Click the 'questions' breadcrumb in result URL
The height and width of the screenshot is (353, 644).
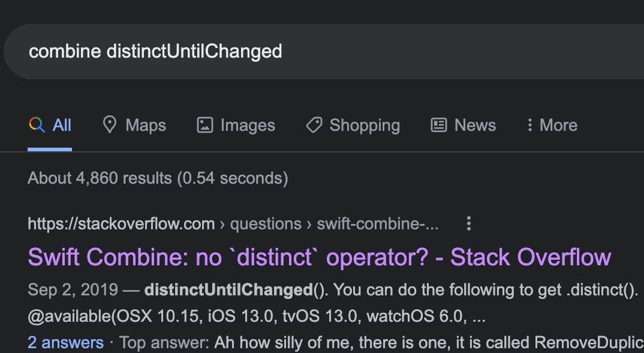point(266,224)
